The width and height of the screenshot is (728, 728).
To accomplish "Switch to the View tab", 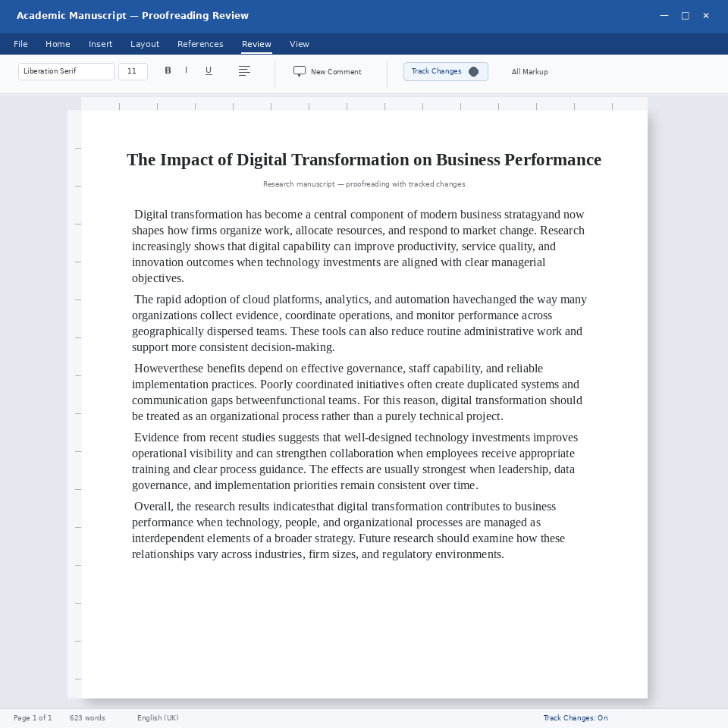I will click(x=300, y=44).
